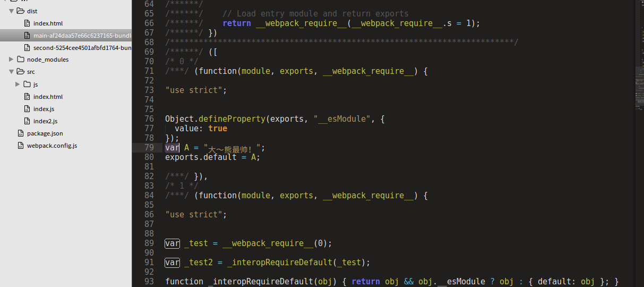Click file icon beside index.js
Screen dimensions: 644x287
[x=28, y=108]
